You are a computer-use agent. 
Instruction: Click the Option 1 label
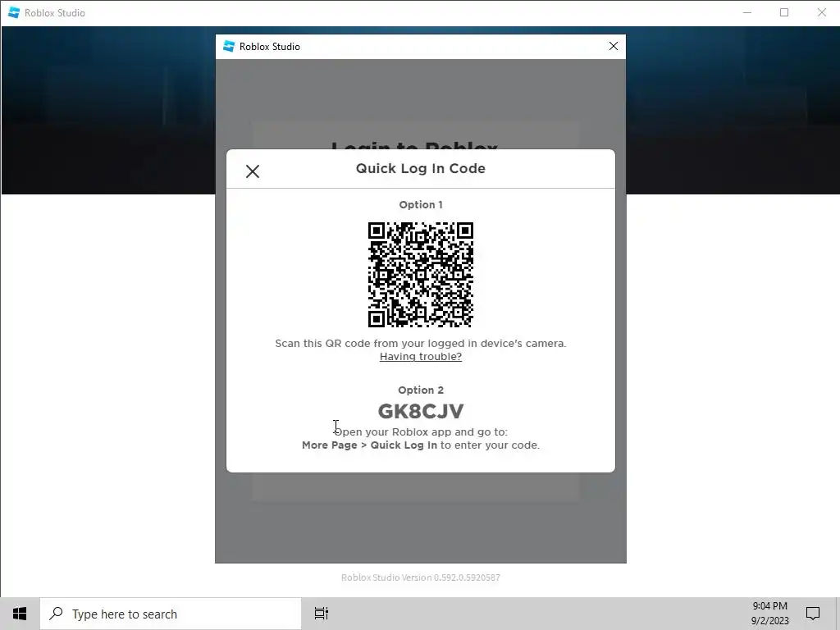click(x=421, y=204)
